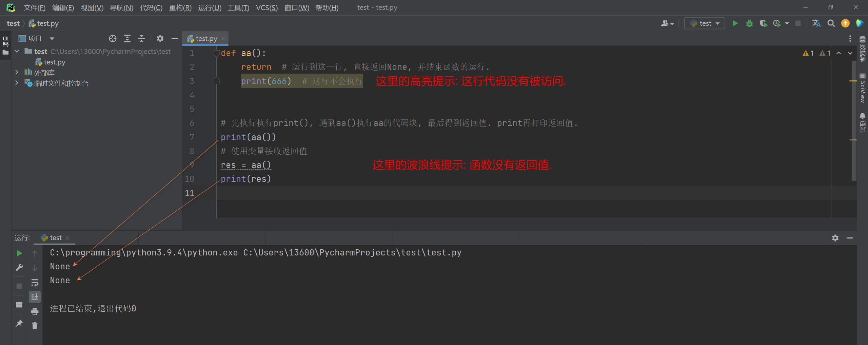
Task: Click the stop button in main toolbar
Action: [798, 23]
